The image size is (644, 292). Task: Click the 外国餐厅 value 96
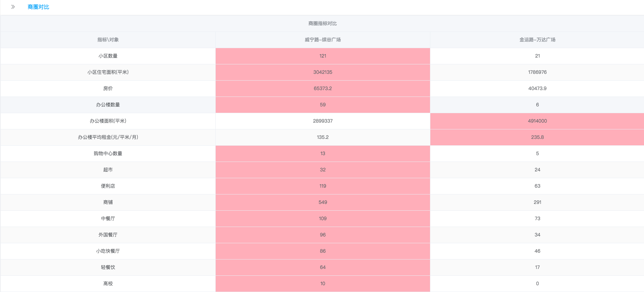click(323, 235)
